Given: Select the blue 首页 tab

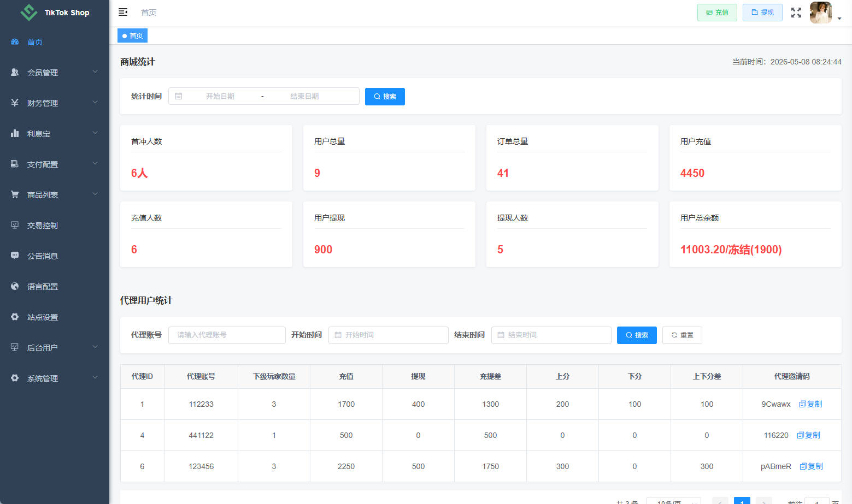Looking at the screenshot, I should [x=132, y=35].
